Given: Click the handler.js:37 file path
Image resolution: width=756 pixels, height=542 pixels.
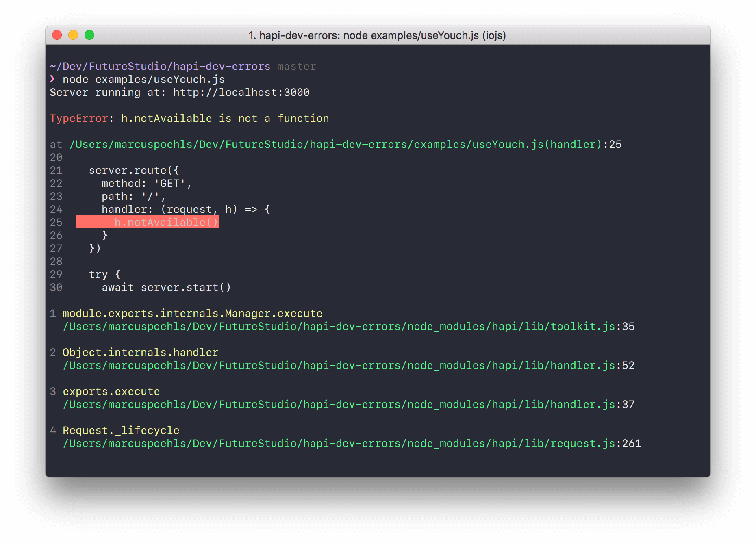Looking at the screenshot, I should point(349,404).
